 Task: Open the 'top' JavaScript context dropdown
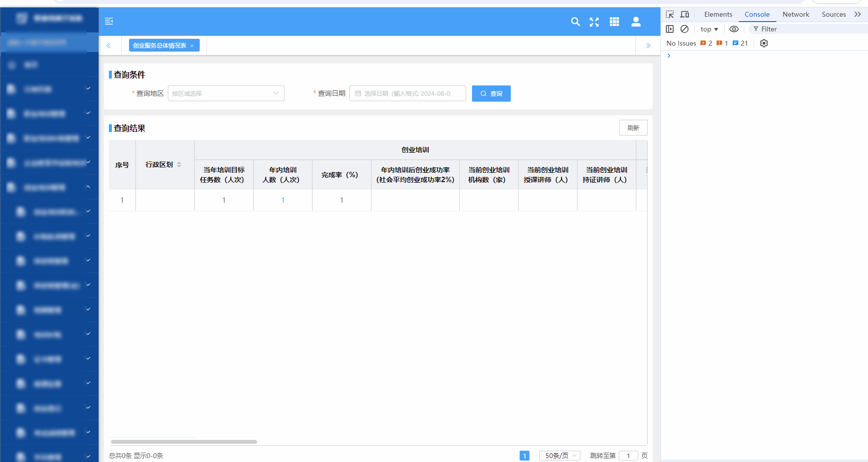click(710, 29)
